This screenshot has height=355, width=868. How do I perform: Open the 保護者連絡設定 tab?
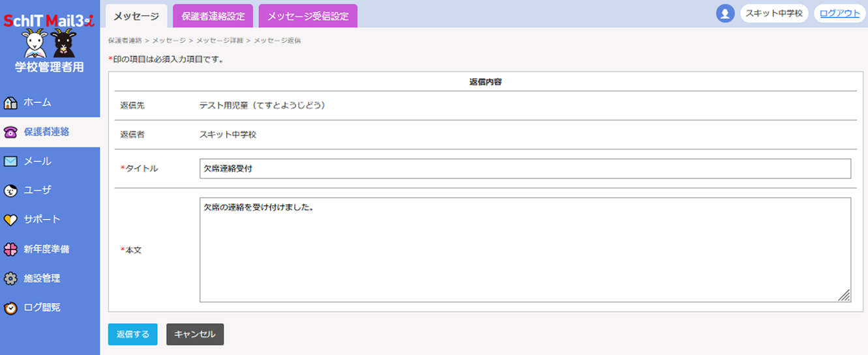213,16
